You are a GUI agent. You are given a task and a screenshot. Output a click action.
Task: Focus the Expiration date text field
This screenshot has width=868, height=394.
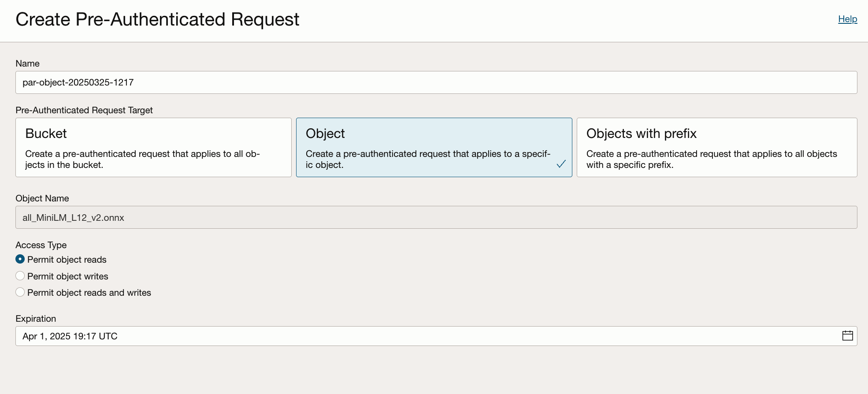[x=423, y=336]
